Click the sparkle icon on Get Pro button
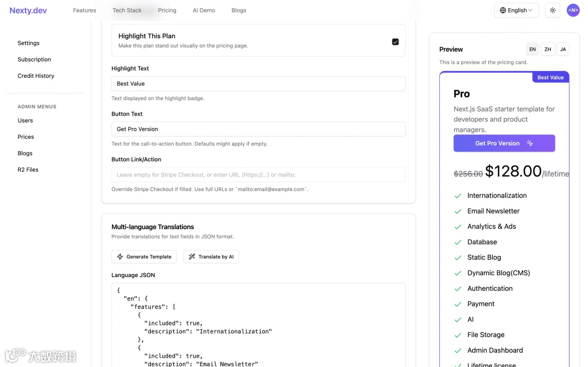 [x=530, y=143]
